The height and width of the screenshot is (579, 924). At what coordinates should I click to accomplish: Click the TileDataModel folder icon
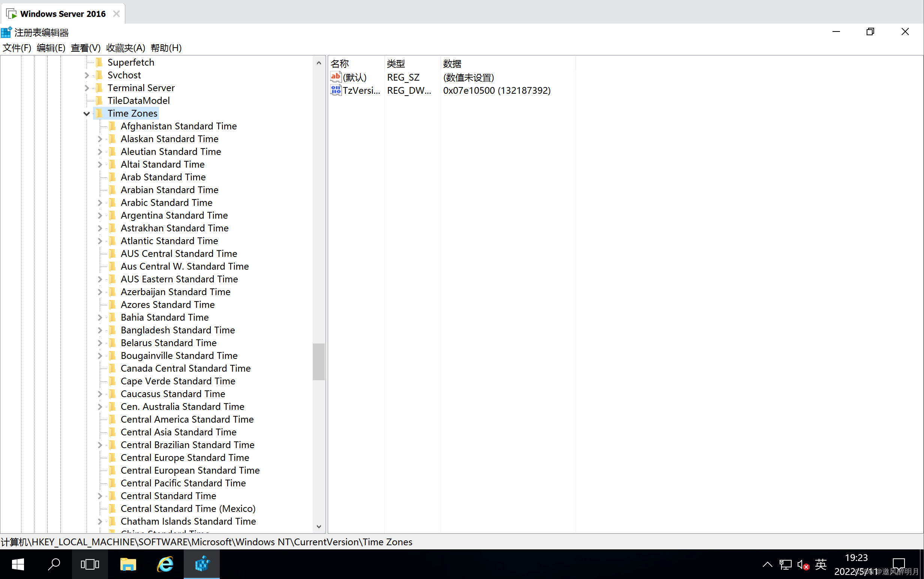click(x=100, y=100)
